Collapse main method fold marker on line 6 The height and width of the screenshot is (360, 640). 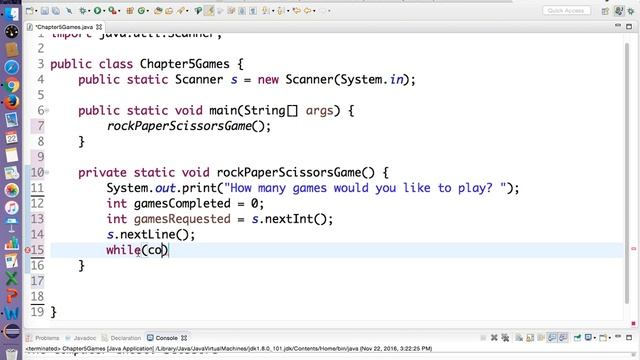coord(47,111)
